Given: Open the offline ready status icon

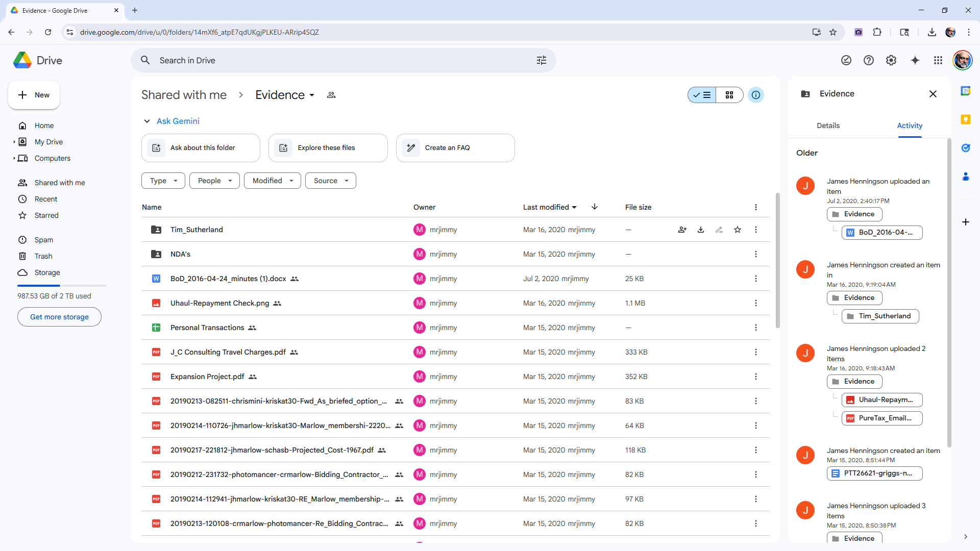Looking at the screenshot, I should [x=846, y=60].
